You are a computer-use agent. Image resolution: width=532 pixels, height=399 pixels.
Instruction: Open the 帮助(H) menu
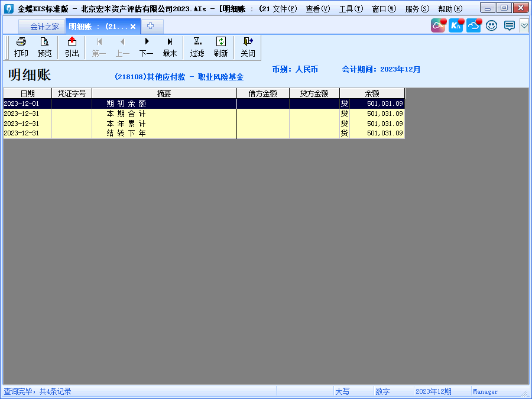[450, 9]
